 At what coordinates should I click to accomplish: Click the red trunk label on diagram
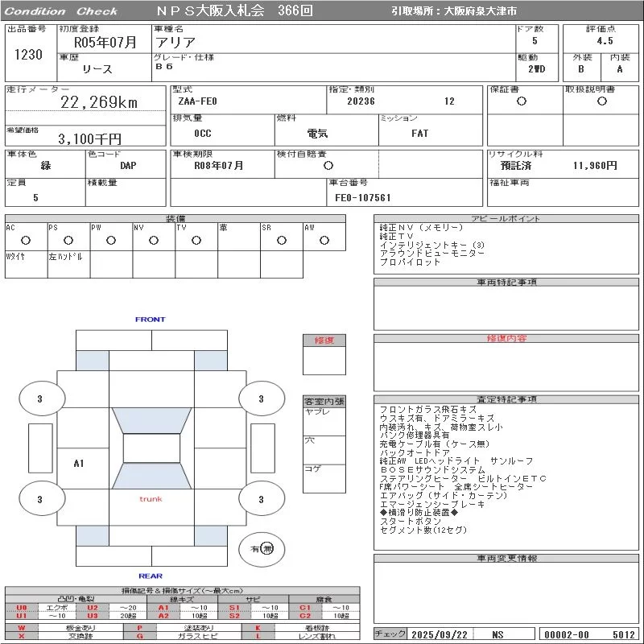click(151, 499)
